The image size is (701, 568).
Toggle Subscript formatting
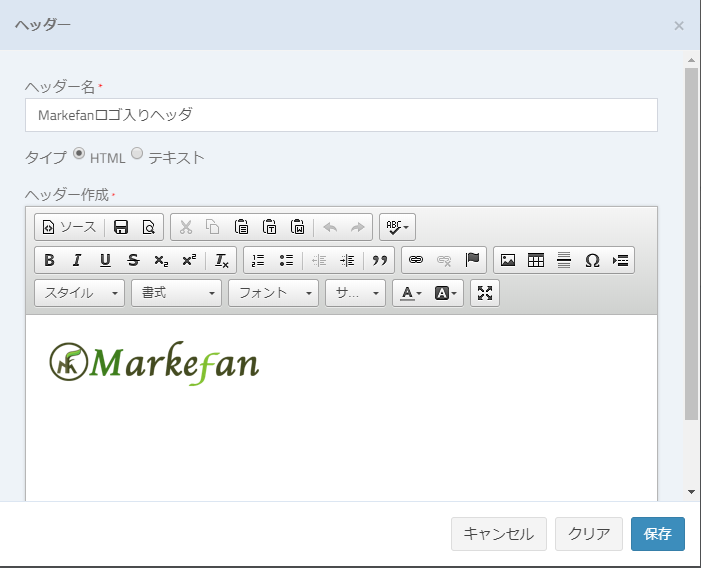pos(161,260)
